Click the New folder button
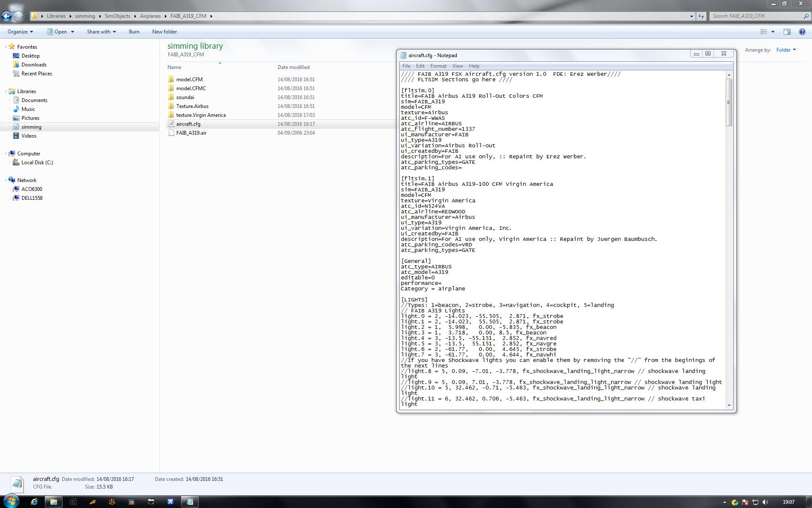This screenshot has height=508, width=812. [x=165, y=32]
